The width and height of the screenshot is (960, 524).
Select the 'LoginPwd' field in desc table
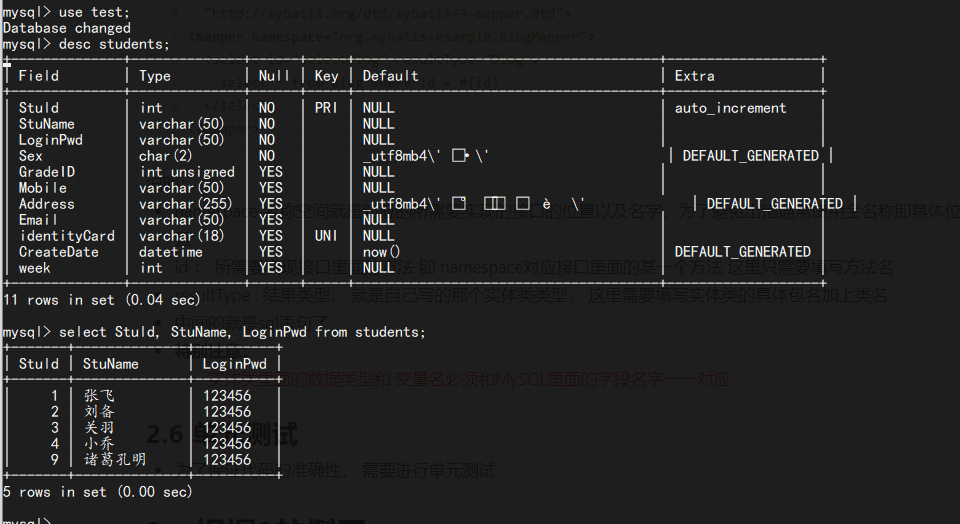[x=51, y=140]
